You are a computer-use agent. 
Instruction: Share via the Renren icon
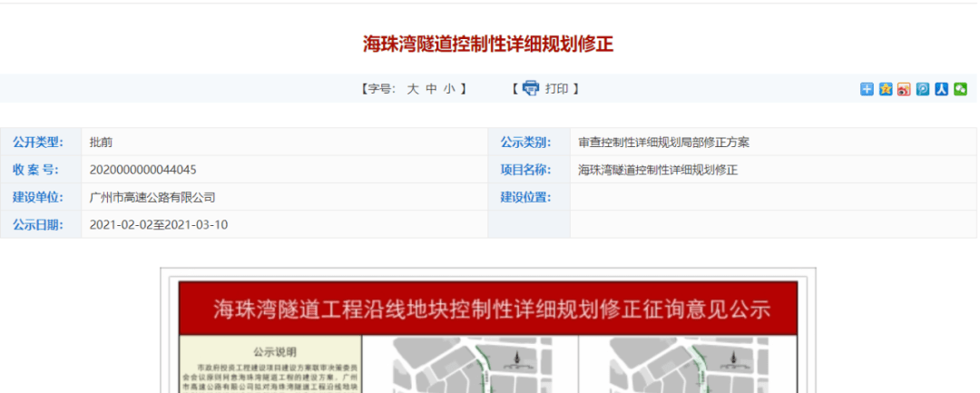(x=942, y=89)
